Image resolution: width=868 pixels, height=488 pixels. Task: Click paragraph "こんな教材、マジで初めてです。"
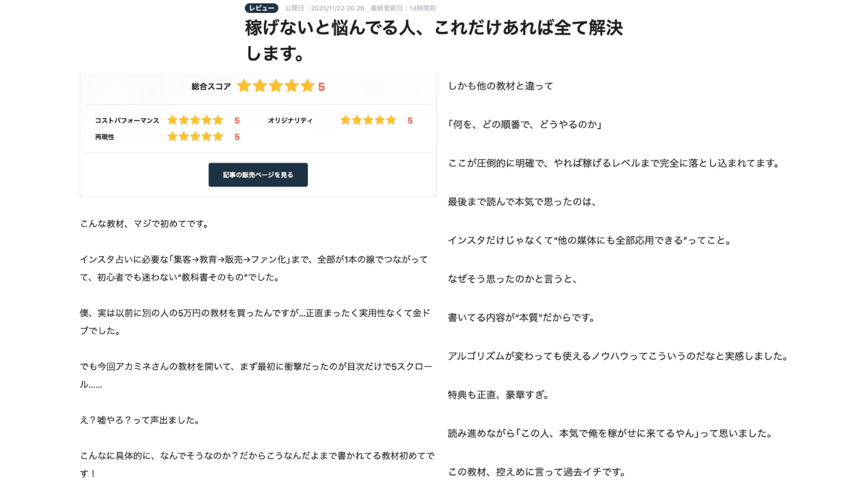pyautogui.click(x=146, y=224)
